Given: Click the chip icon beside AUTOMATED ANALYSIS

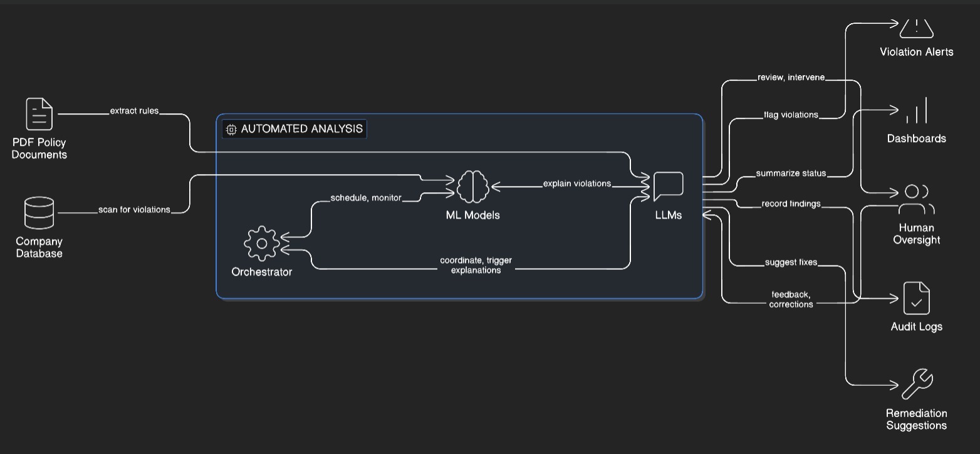Looking at the screenshot, I should 231,129.
